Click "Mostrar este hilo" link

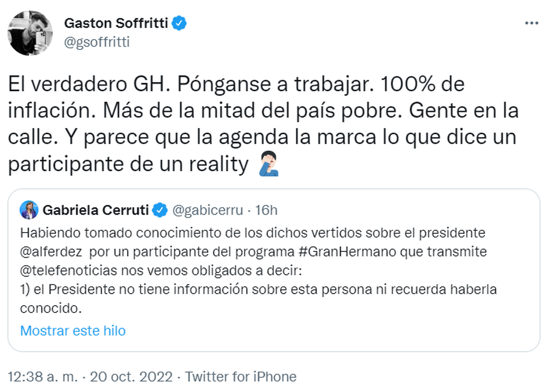[73, 330]
